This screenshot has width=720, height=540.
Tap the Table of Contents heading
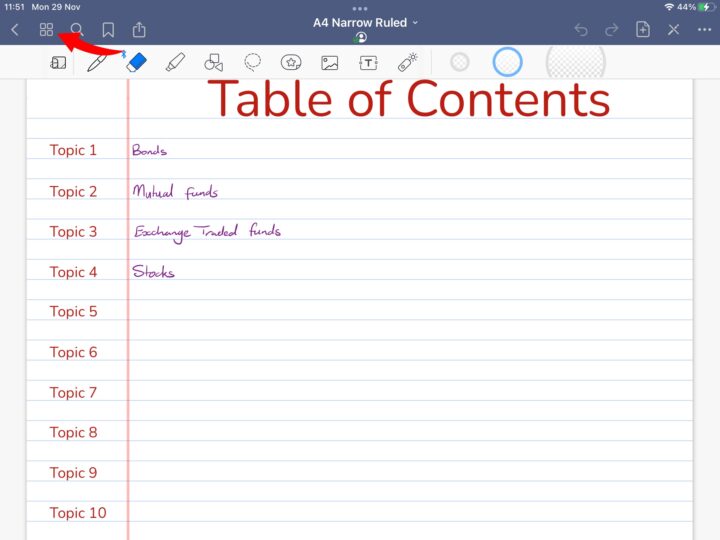pyautogui.click(x=409, y=99)
